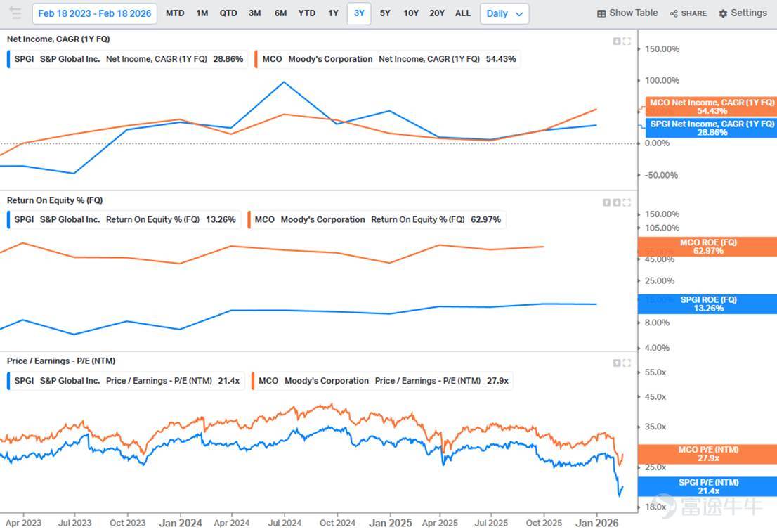Select the 1M time range

pyautogui.click(x=202, y=13)
